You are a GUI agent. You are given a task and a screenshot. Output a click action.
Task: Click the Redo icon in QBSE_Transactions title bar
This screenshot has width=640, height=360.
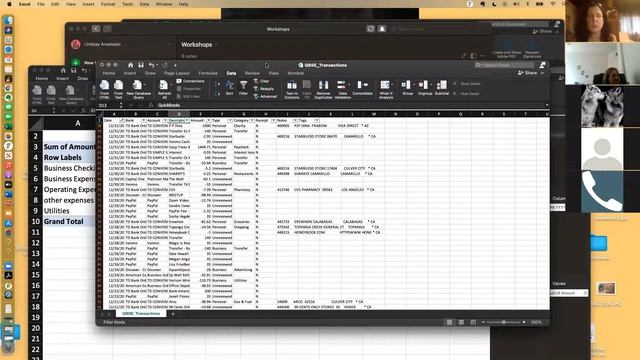point(164,65)
